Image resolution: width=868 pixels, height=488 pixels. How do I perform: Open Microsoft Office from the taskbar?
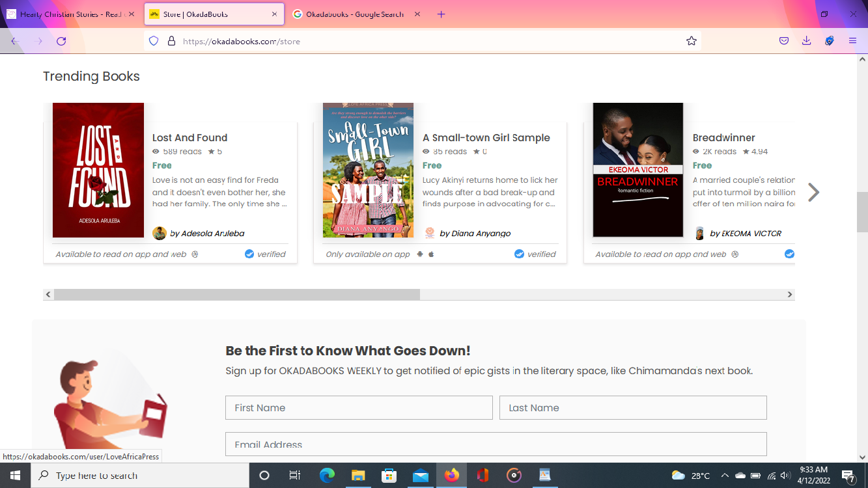483,476
